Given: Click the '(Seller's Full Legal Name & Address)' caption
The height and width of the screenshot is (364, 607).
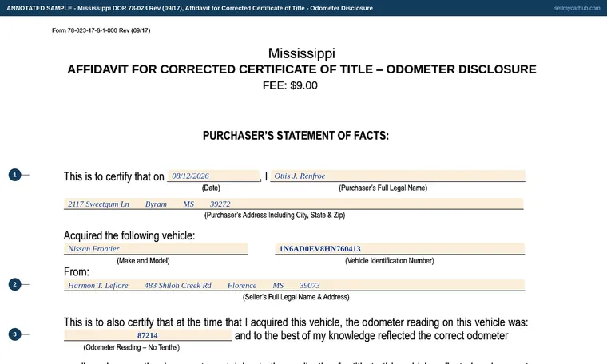Looking at the screenshot, I should point(296,297).
